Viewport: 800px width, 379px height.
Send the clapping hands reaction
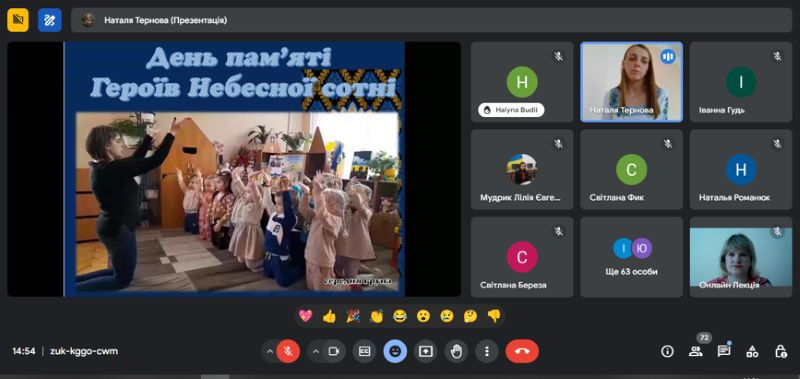(x=377, y=316)
